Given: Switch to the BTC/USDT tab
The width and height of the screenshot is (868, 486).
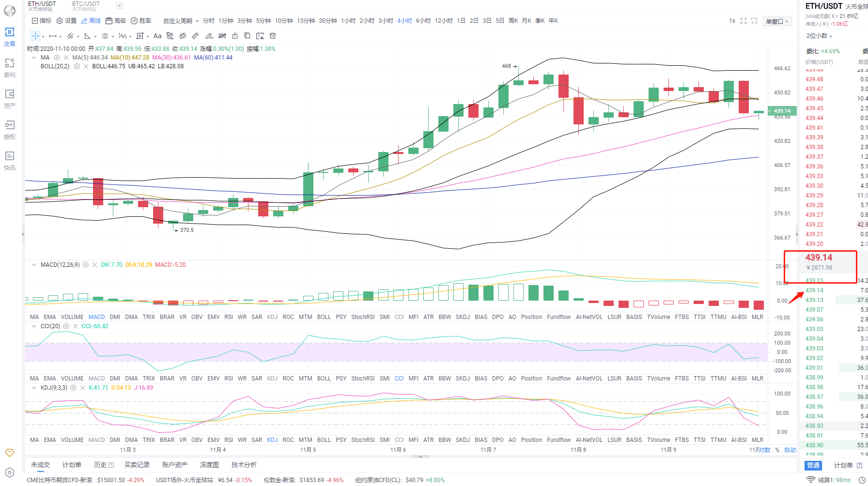Looking at the screenshot, I should click(85, 5).
